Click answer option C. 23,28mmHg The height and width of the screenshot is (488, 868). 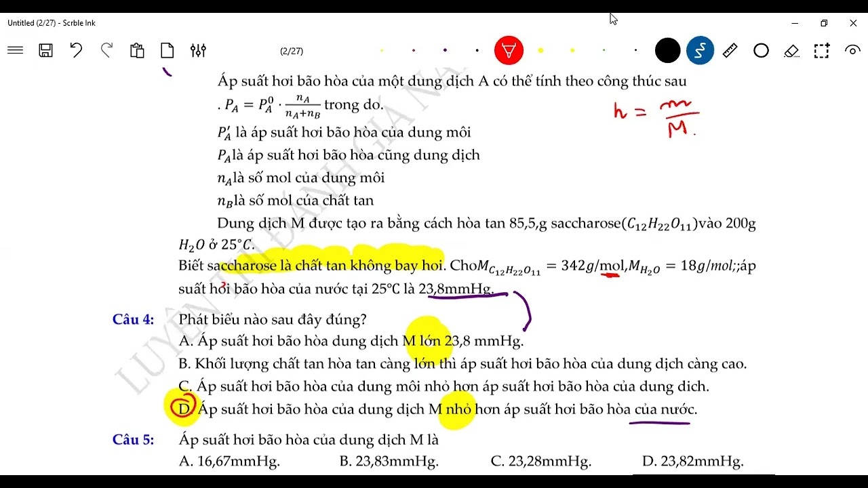click(x=540, y=462)
